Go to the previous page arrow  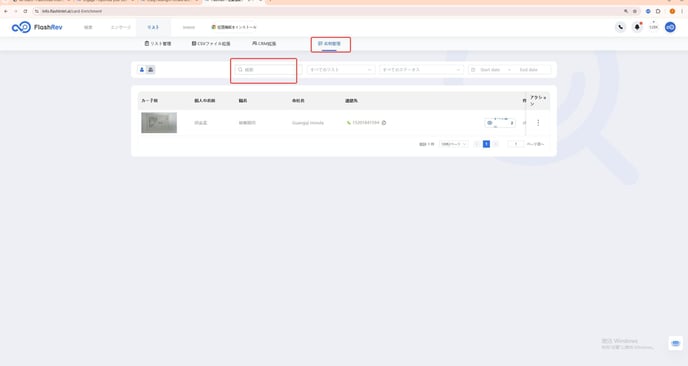coord(477,144)
